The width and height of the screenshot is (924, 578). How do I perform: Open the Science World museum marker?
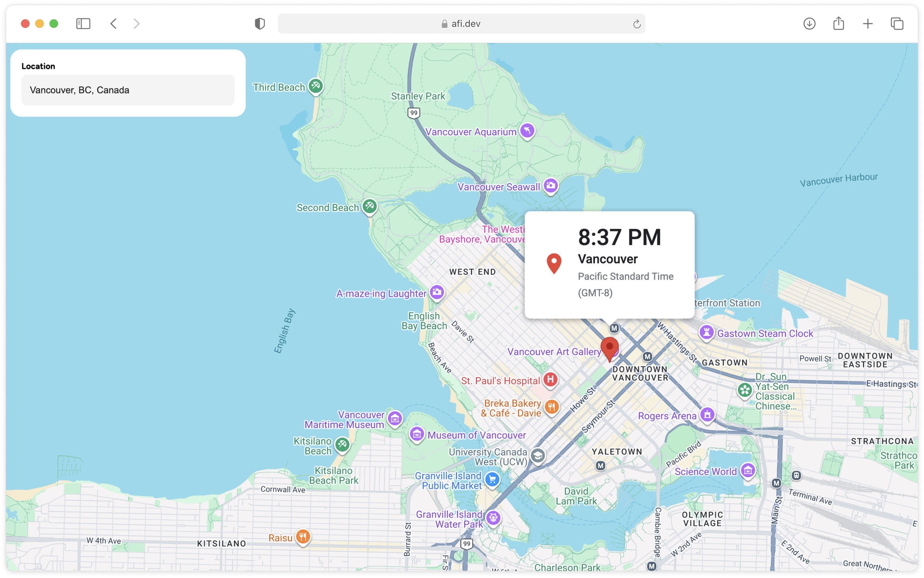coord(748,471)
